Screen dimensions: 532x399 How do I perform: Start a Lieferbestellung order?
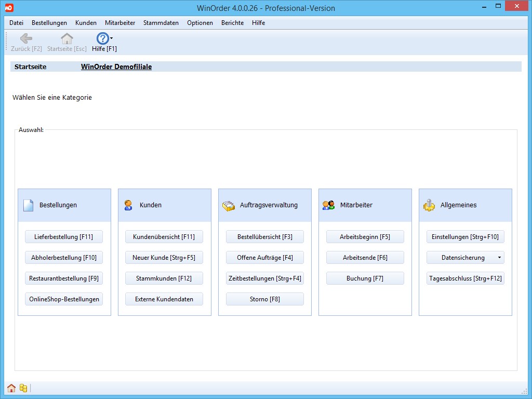coord(63,237)
